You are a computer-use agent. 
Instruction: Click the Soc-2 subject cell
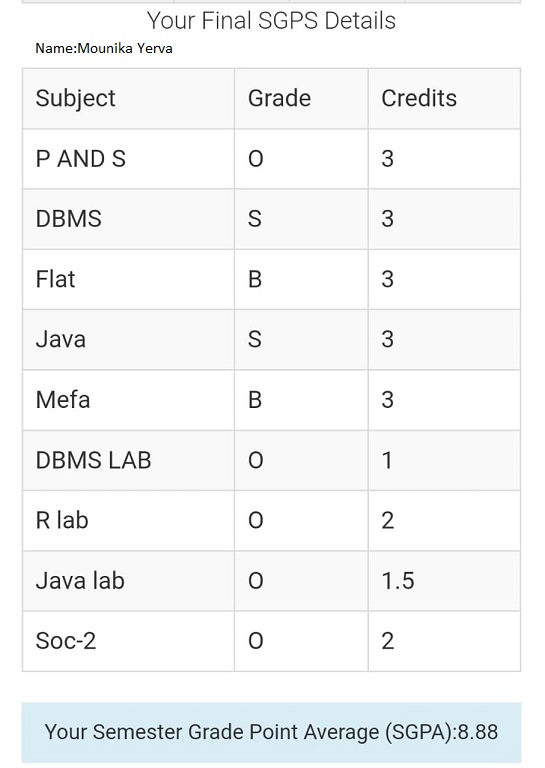click(x=128, y=641)
